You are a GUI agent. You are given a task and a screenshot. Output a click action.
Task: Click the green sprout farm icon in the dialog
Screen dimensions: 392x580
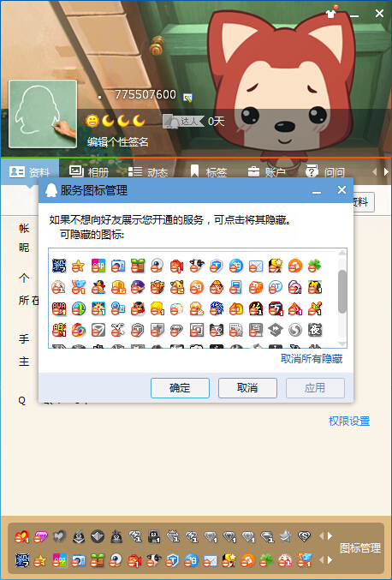point(138,266)
